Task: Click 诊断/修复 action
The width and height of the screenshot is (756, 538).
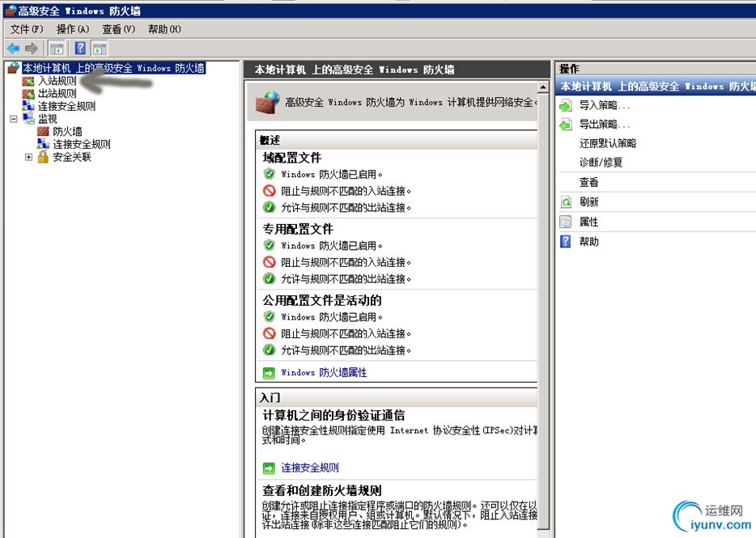Action: pos(601,163)
